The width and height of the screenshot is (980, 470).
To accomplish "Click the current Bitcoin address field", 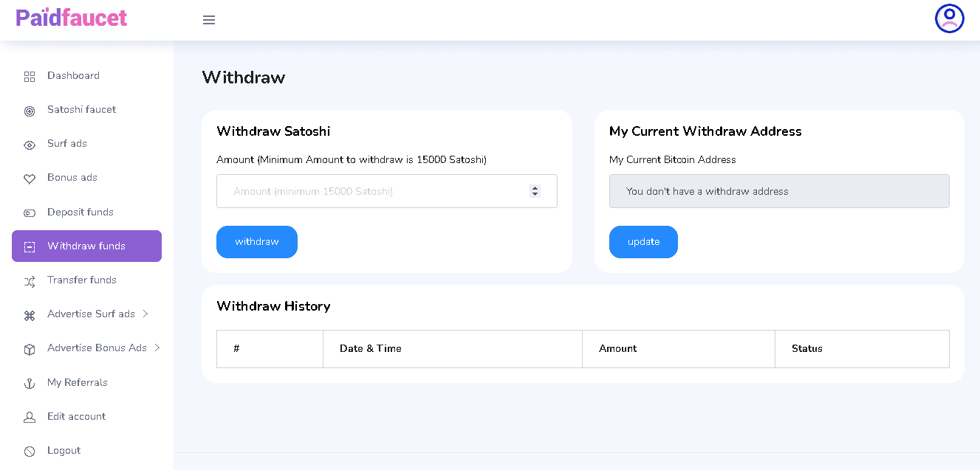I will (778, 191).
